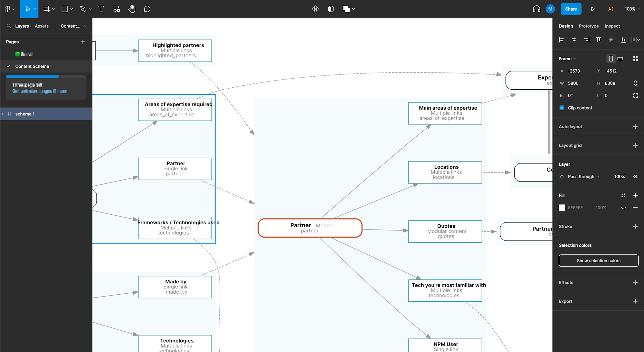Open Frame tool options chevron
The width and height of the screenshot is (644, 352).
pyautogui.click(x=53, y=9)
